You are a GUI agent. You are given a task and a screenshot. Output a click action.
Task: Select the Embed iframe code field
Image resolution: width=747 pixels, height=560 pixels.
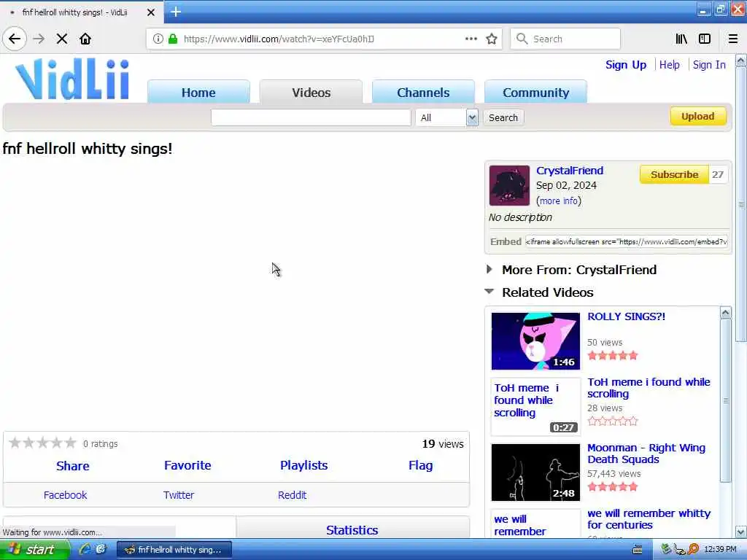point(627,241)
